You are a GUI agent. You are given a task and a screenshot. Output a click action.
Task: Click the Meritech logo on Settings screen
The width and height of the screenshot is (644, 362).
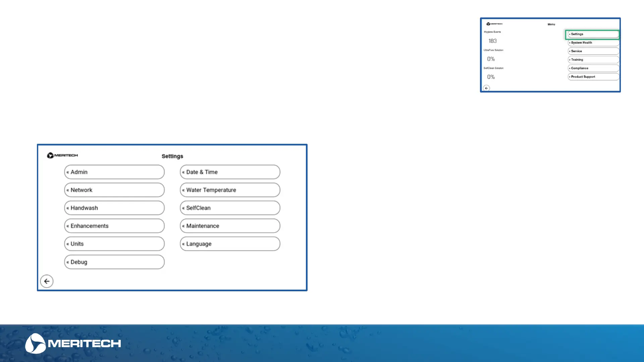tap(62, 156)
